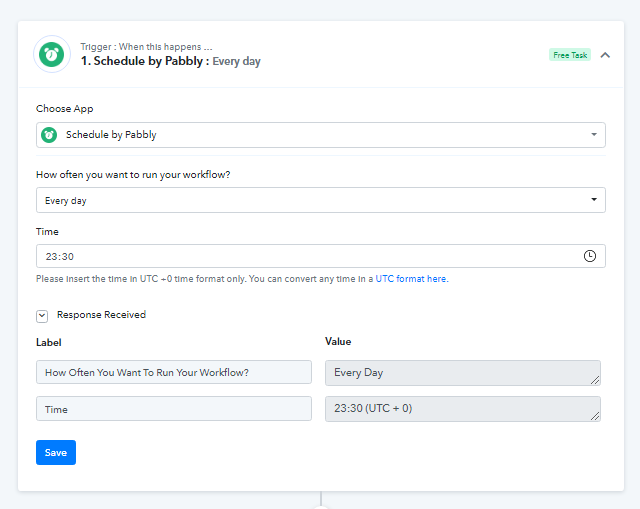Click the Time label field

point(174,409)
